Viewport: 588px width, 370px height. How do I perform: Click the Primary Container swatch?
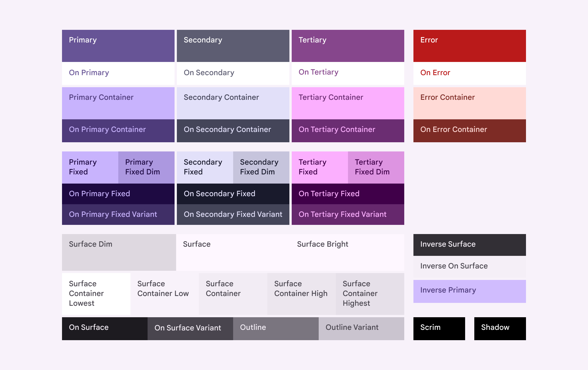click(118, 103)
